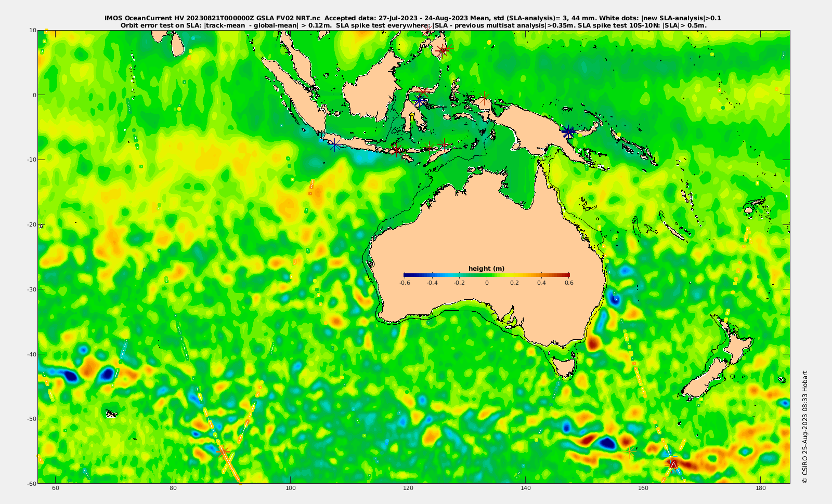Click the 'height (m)' colorbar label
The width and height of the screenshot is (832, 504).
487,269
